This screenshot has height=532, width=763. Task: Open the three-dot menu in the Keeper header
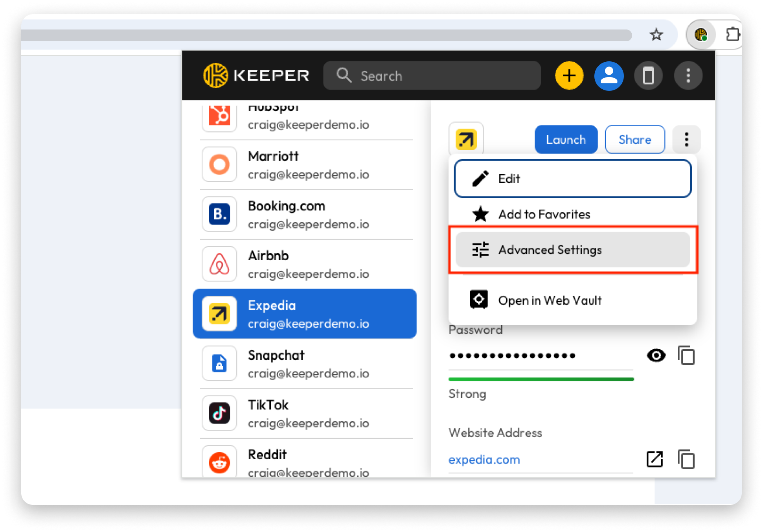688,75
